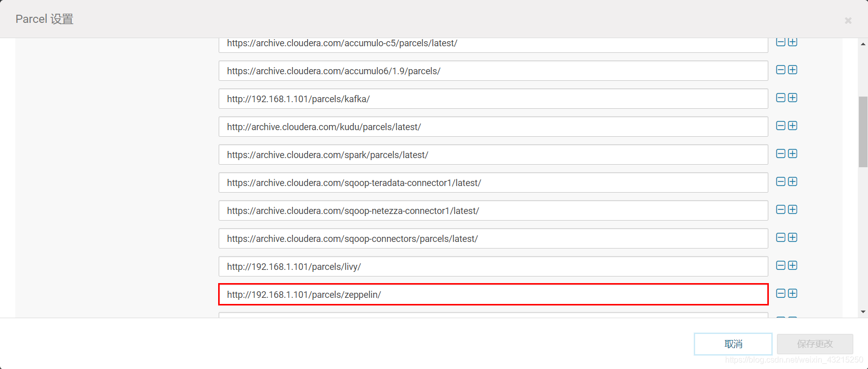Remove the accumulo6/1.9 parcels URL row
Screen dimensions: 868x369
[781, 70]
